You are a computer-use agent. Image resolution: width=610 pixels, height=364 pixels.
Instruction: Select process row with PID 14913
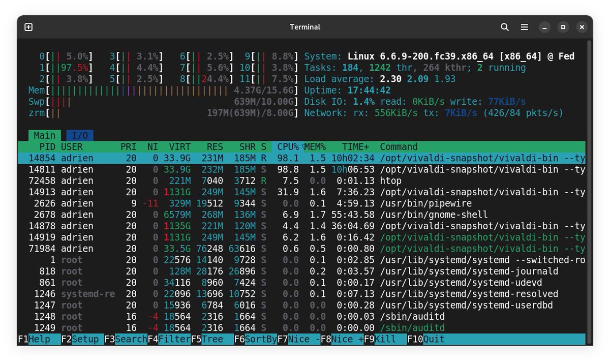coord(301,192)
